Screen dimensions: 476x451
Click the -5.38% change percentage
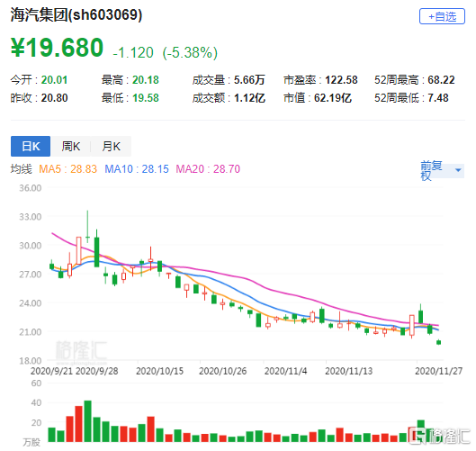(191, 52)
